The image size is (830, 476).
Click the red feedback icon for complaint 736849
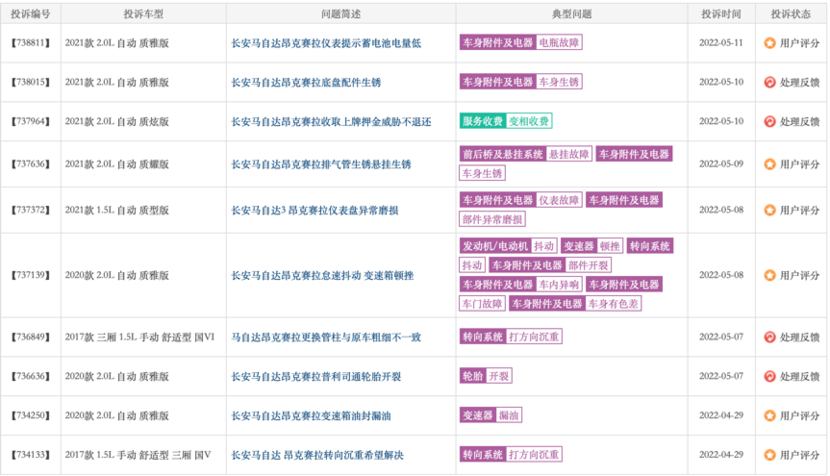tap(770, 337)
